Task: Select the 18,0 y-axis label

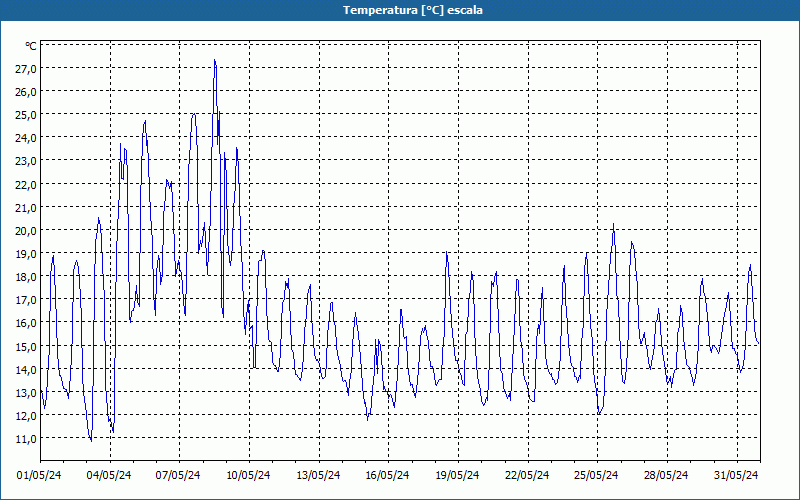Action: pyautogui.click(x=26, y=277)
